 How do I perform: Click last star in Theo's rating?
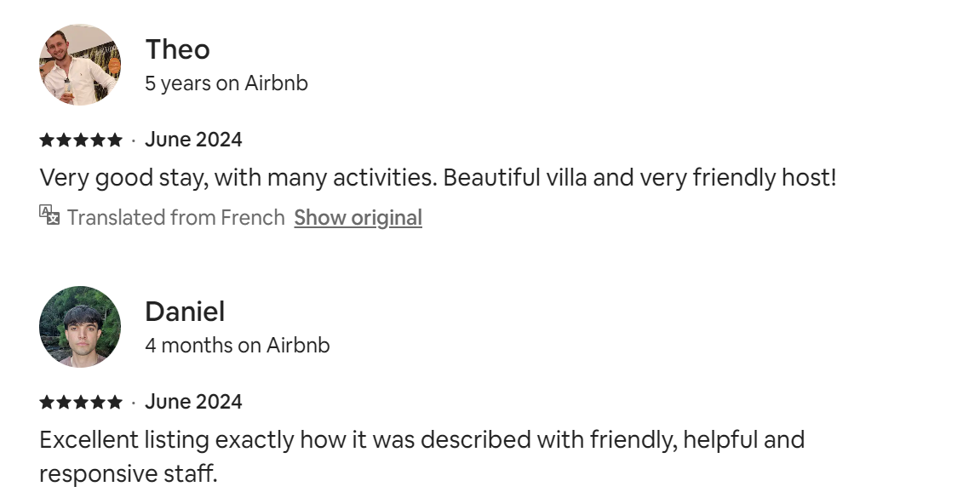(114, 140)
